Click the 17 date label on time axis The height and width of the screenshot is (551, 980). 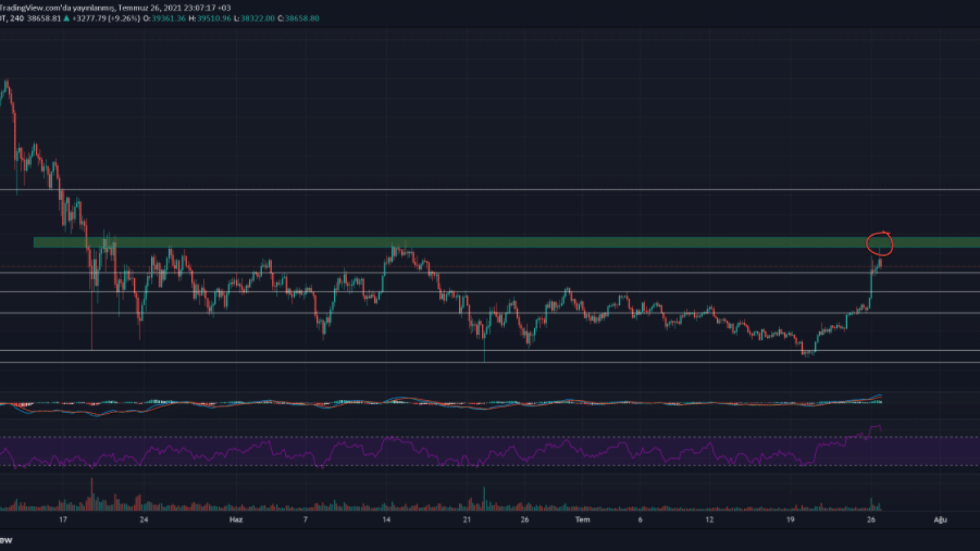coord(63,519)
